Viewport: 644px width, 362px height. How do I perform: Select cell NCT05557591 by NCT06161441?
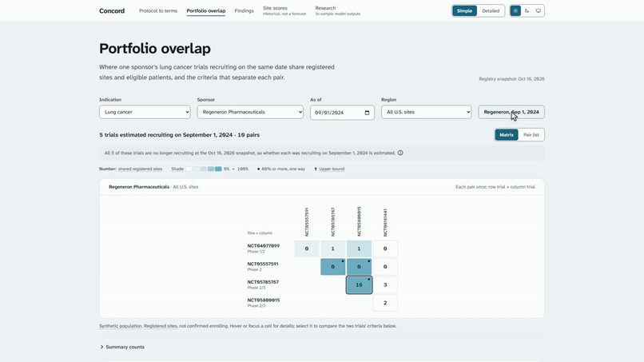click(385, 267)
